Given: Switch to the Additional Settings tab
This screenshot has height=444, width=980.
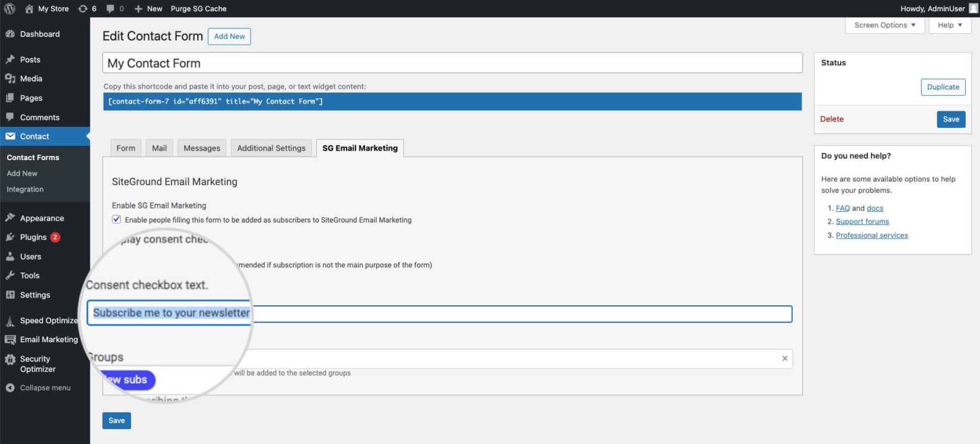Looking at the screenshot, I should pyautogui.click(x=271, y=148).
